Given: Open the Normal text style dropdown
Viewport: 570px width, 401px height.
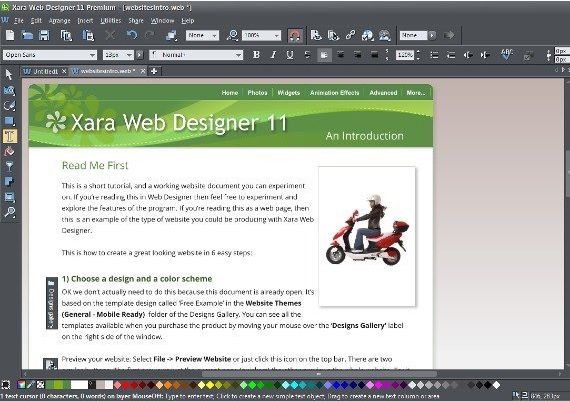Looking at the screenshot, I should coord(238,55).
